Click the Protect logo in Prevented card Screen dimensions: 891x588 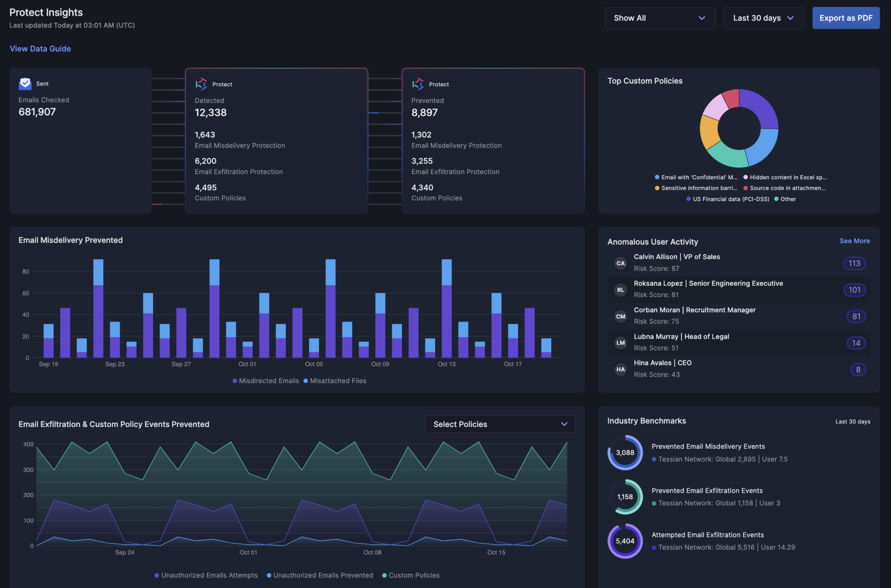click(418, 84)
